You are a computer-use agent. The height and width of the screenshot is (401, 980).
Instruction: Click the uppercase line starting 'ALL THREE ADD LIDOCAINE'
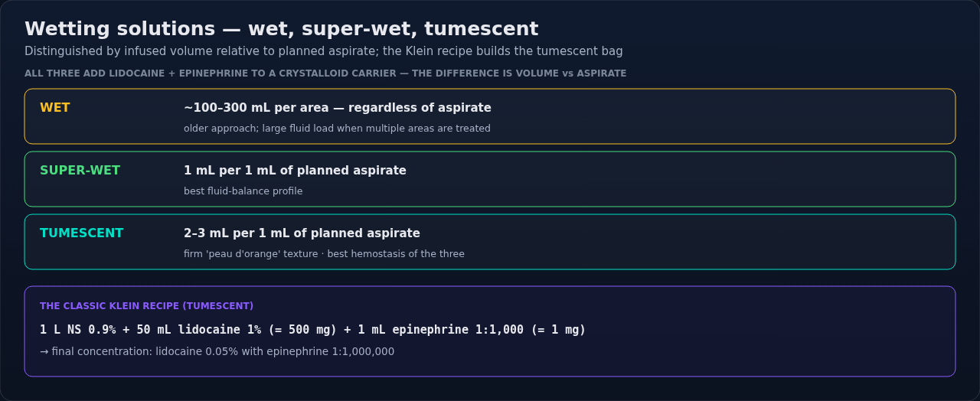pyautogui.click(x=325, y=73)
